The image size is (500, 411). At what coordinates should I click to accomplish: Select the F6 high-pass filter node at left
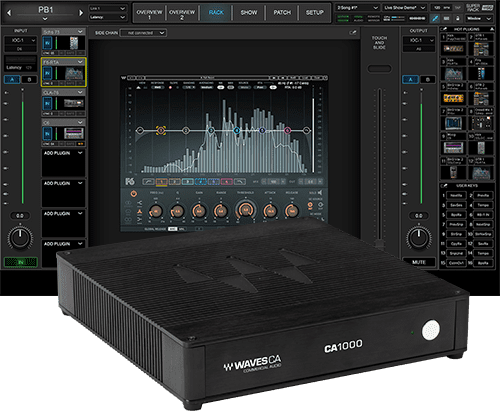pos(140,130)
